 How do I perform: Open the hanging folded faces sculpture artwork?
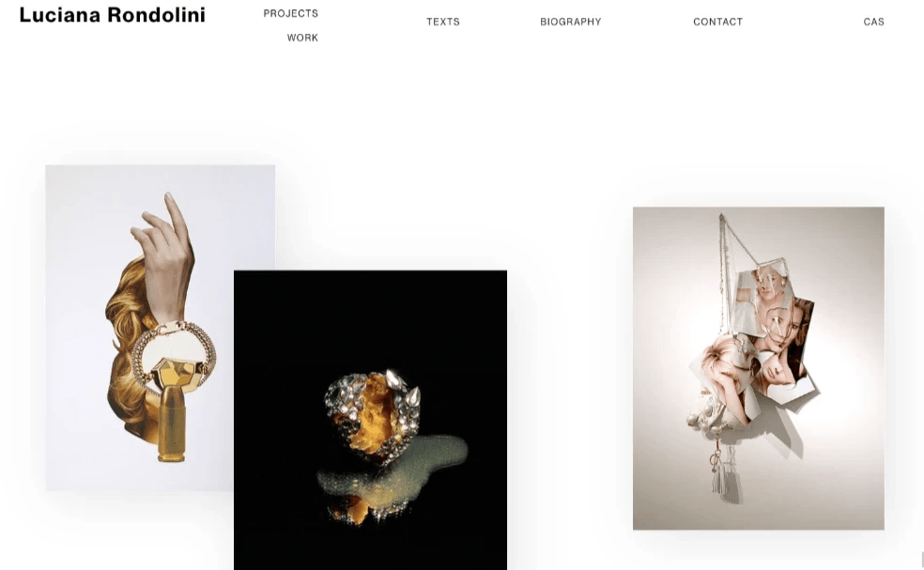(x=759, y=368)
